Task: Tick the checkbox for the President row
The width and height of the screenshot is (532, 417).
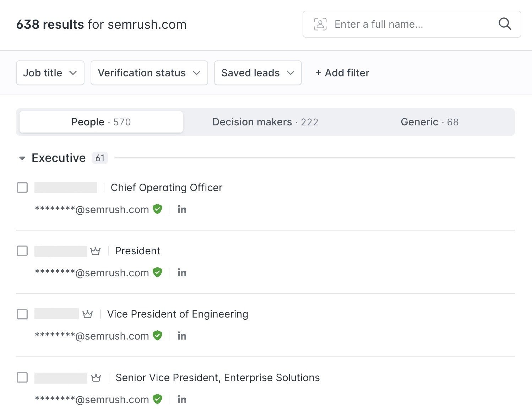Action: 22,251
